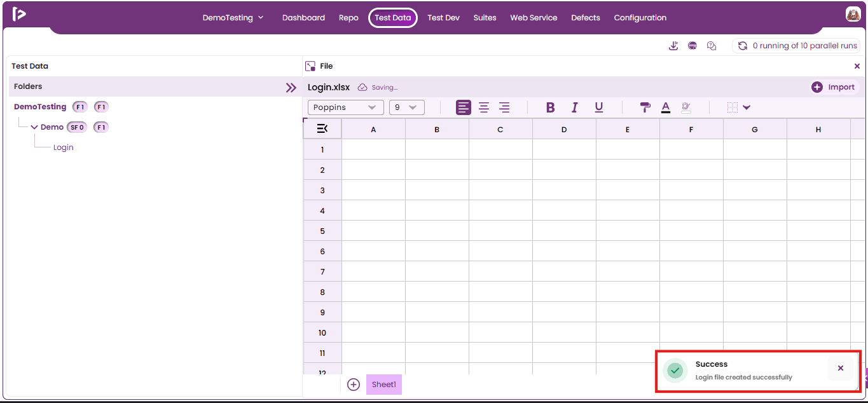Image resolution: width=868 pixels, height=403 pixels.
Task: Open the Suites menu item
Action: click(485, 18)
